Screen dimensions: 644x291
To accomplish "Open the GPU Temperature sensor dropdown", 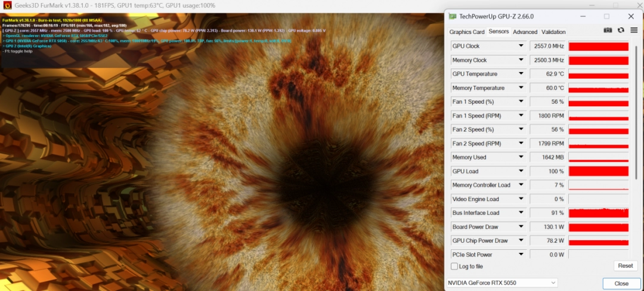I will pos(521,74).
